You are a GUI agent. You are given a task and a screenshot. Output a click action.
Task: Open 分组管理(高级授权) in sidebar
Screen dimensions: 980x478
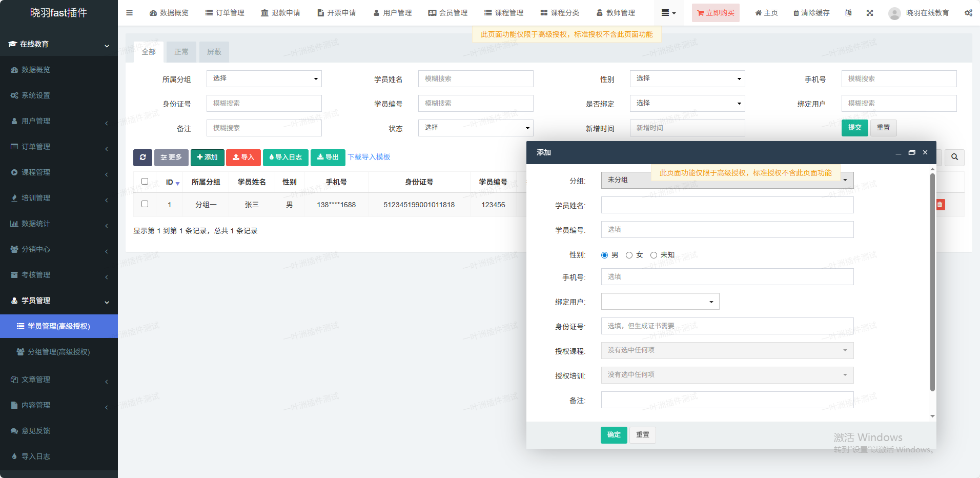tap(58, 352)
